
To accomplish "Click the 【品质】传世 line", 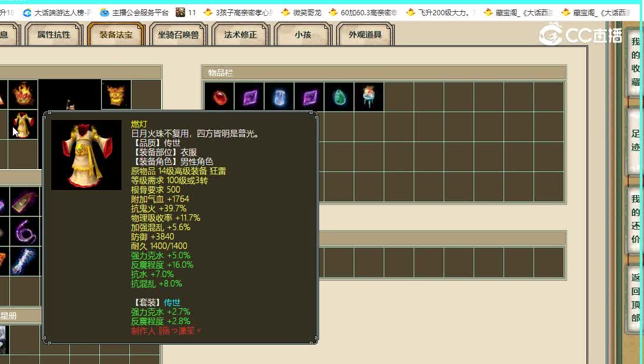I will tap(156, 143).
